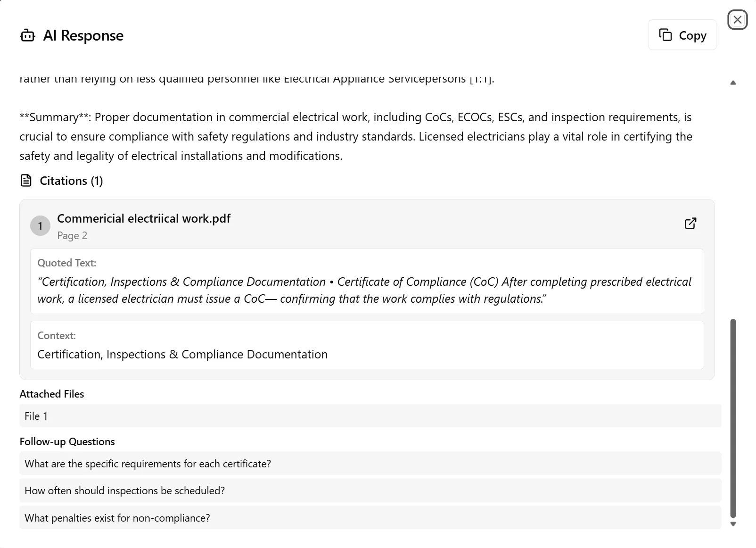Open citation source via external link icon

pos(690,224)
